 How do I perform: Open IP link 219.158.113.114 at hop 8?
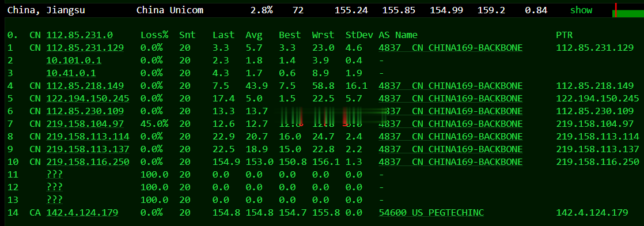pos(88,137)
